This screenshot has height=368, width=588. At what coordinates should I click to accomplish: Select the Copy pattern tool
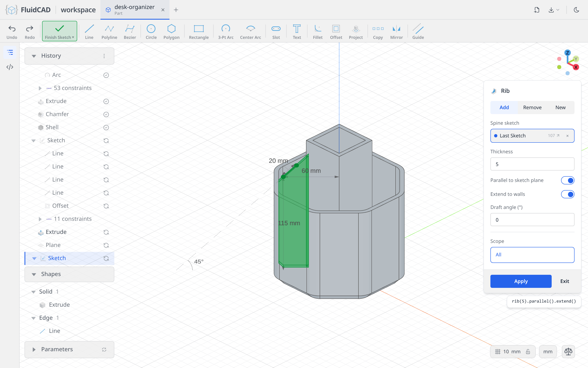(x=378, y=31)
